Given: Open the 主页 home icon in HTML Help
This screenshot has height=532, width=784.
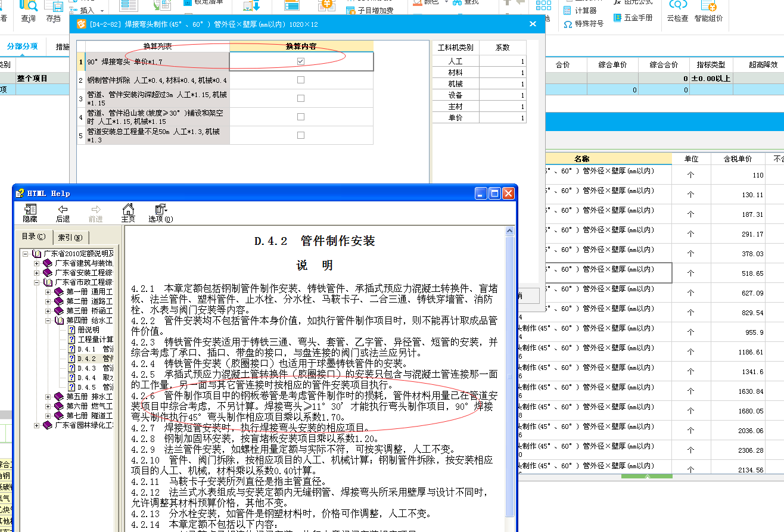Looking at the screenshot, I should click(128, 213).
